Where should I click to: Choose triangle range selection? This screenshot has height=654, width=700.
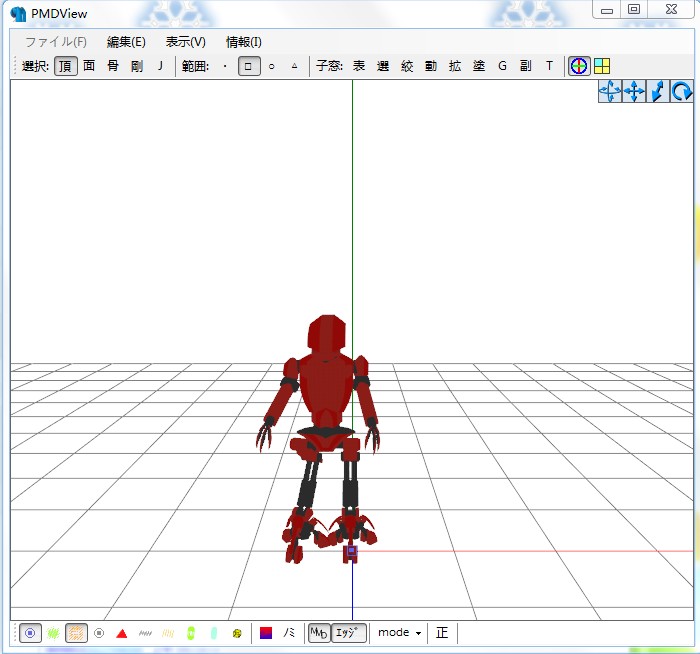[x=294, y=66]
